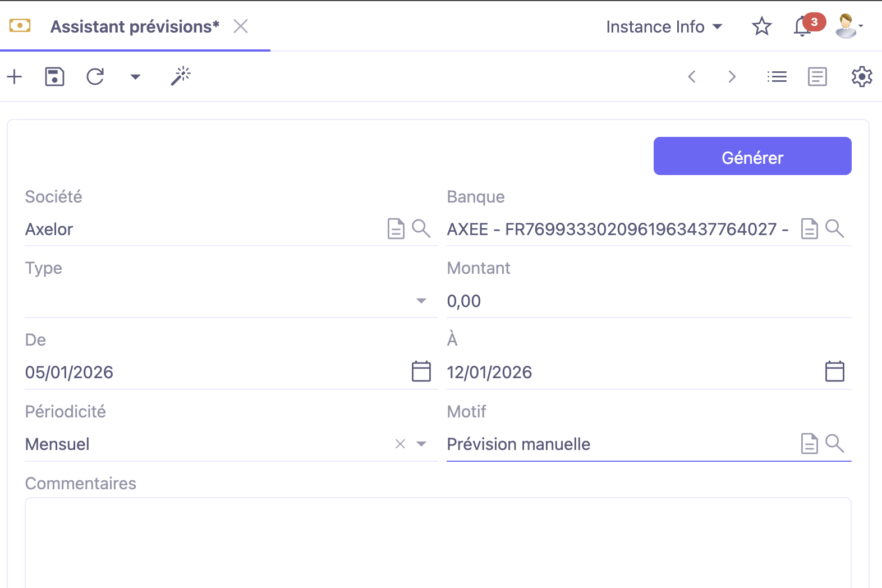Screen dimensions: 882x588
Task: Open Société record detail document icon
Action: pyautogui.click(x=396, y=229)
